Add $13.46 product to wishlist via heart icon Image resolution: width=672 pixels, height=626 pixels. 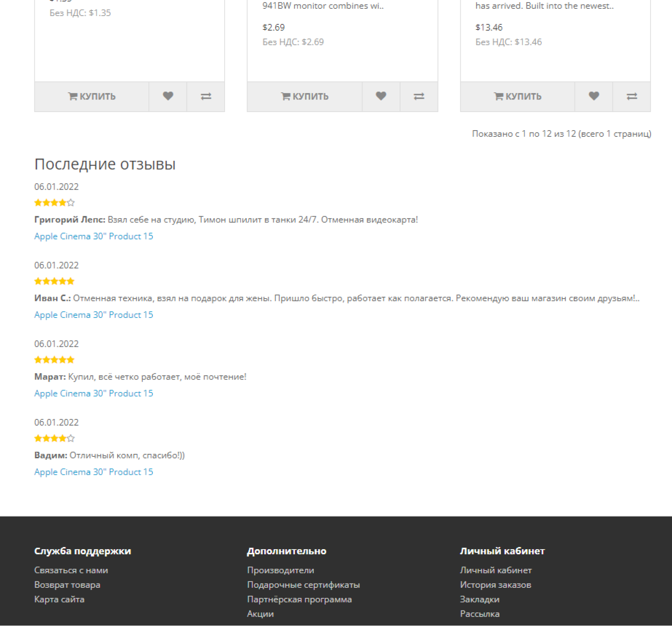(x=594, y=97)
